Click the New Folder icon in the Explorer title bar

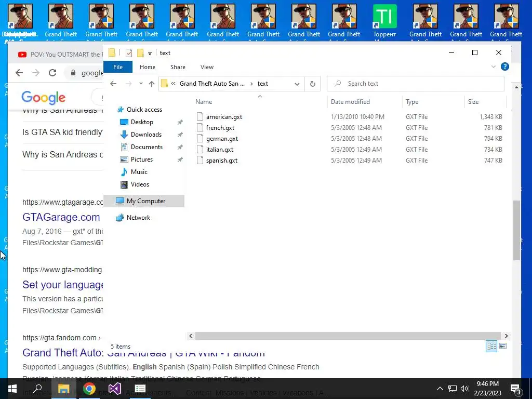140,52
